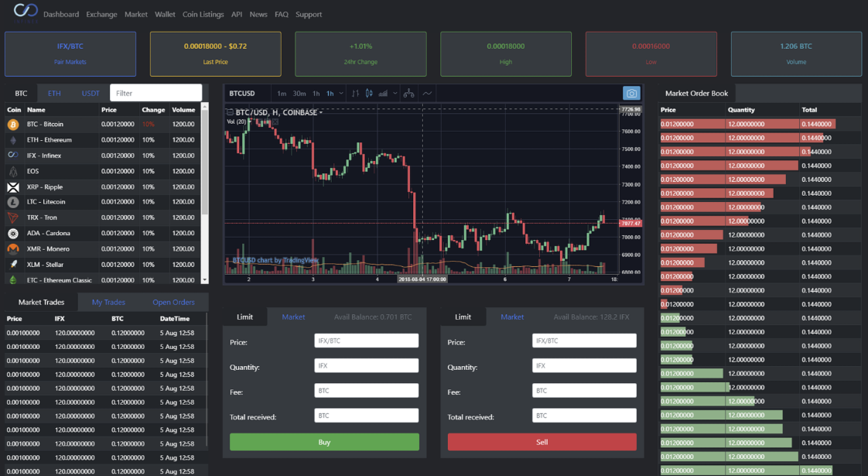Click the red Sell button
Image resolution: width=868 pixels, height=476 pixels.
click(542, 442)
